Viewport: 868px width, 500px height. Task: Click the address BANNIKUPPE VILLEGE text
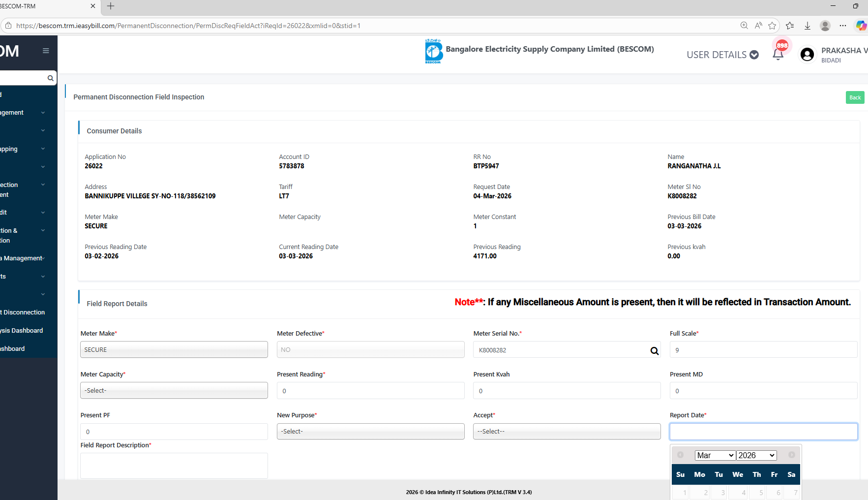150,196
